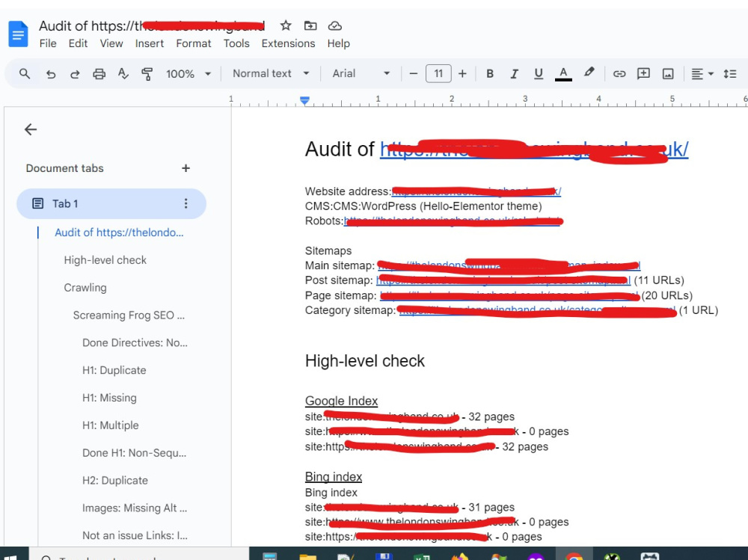Jump to Crawling outline item

click(85, 288)
